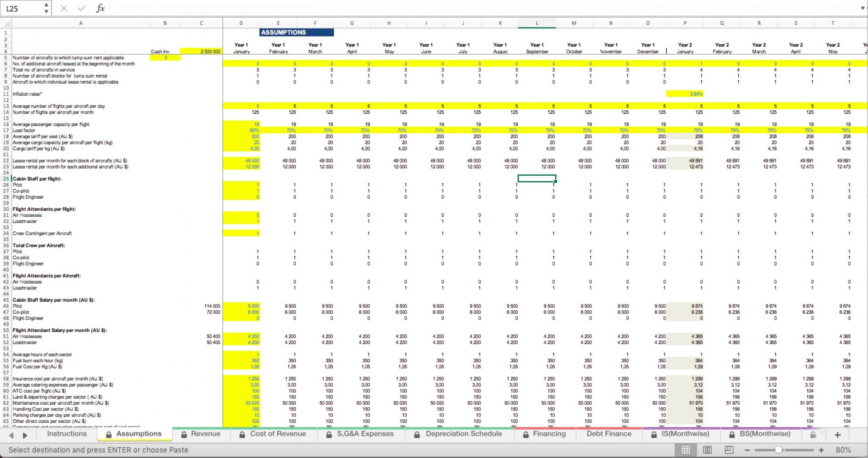Add a new sheet with plus button

click(x=838, y=435)
